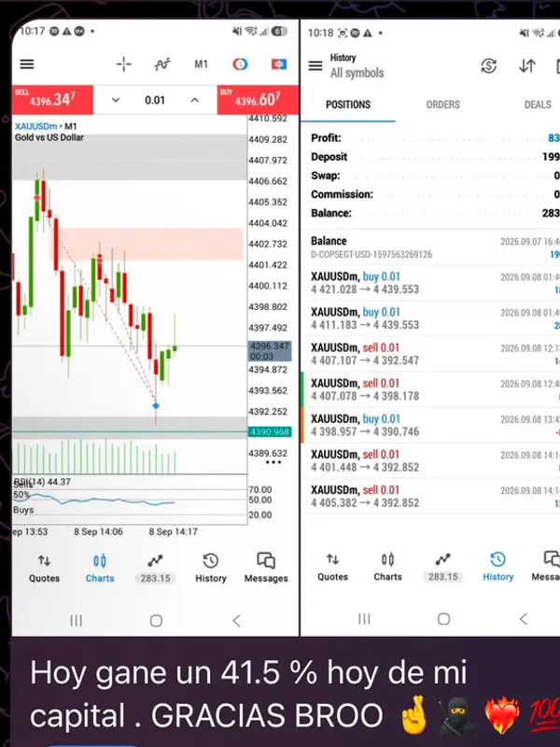The image size is (560, 747).
Task: Open the new order icon in chart toolbar
Action: [x=279, y=63]
